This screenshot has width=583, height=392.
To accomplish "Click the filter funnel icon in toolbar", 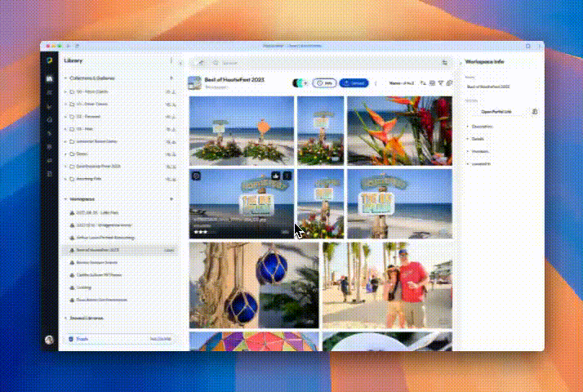I will pos(441,83).
